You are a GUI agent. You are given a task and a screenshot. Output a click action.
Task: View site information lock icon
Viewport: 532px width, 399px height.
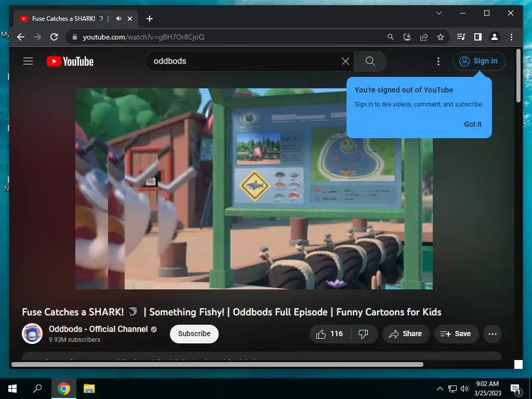pyautogui.click(x=75, y=37)
